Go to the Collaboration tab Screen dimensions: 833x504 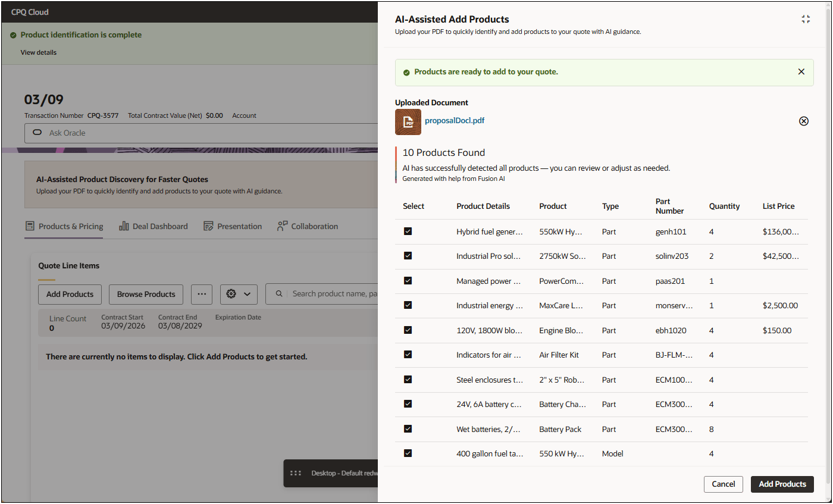[x=308, y=227]
